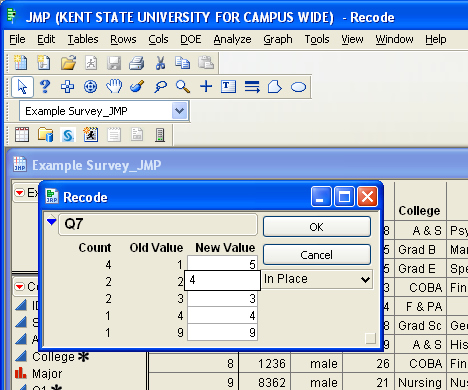Viewport: 468px width, 390px height.
Task: Edit New Value for old value 1
Action: pyautogui.click(x=222, y=264)
